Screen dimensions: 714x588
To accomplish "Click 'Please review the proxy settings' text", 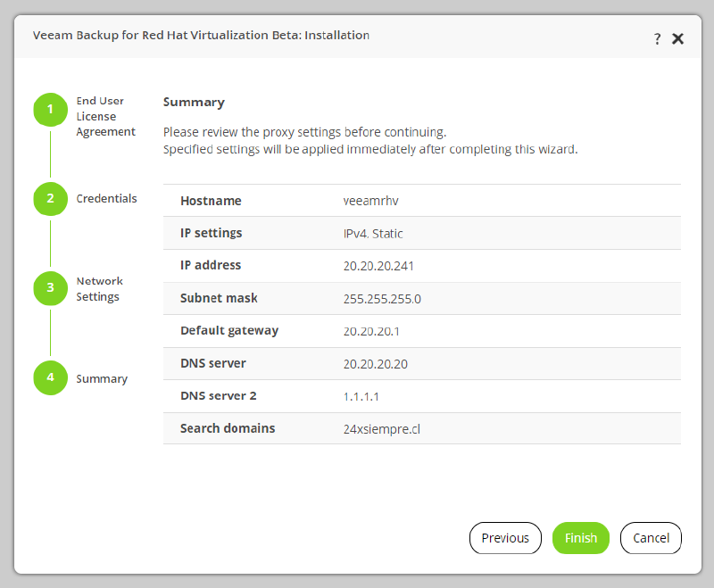I will (304, 132).
